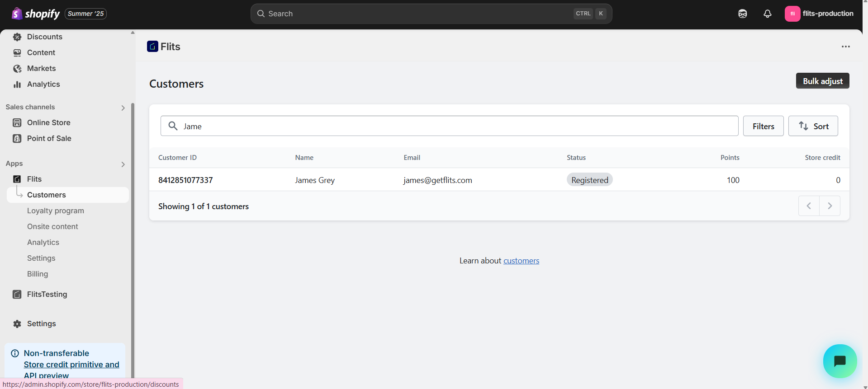
Task: Click the CTRL K shortcut hint
Action: pos(590,14)
